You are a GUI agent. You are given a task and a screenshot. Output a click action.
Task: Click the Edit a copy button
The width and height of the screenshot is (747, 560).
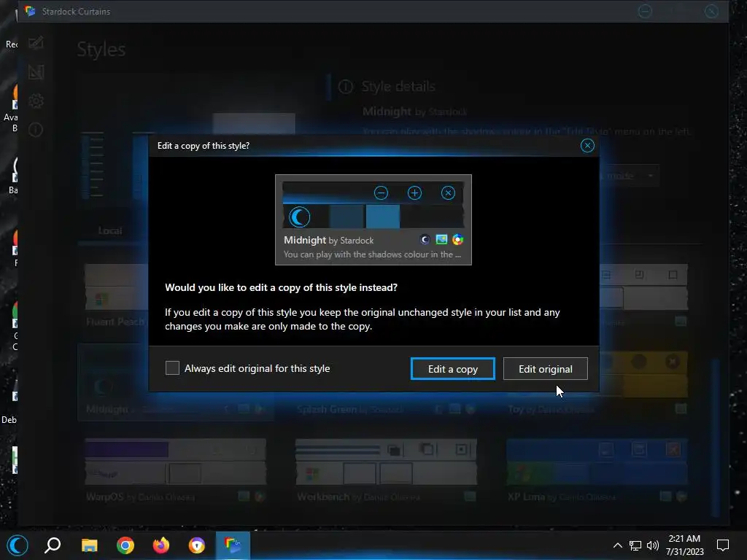click(x=452, y=369)
